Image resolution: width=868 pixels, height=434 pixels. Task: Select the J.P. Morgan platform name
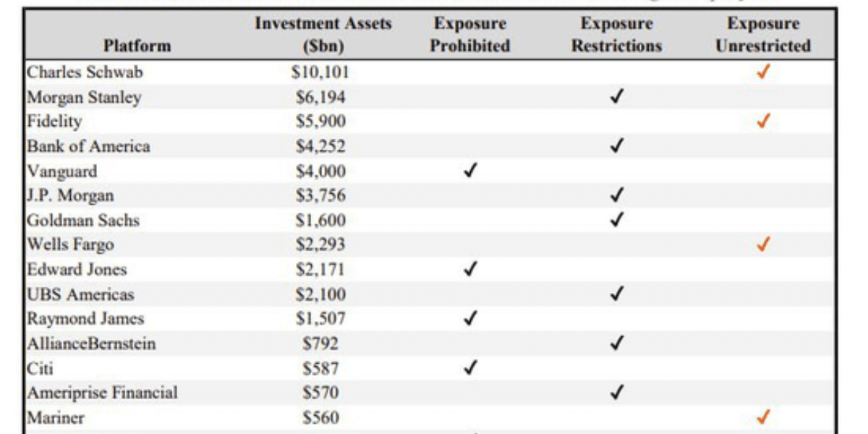click(70, 195)
